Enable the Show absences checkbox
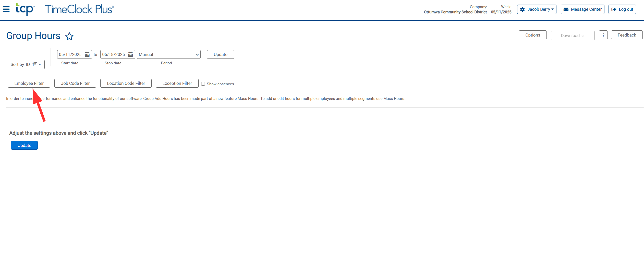644x280 pixels. coord(203,84)
